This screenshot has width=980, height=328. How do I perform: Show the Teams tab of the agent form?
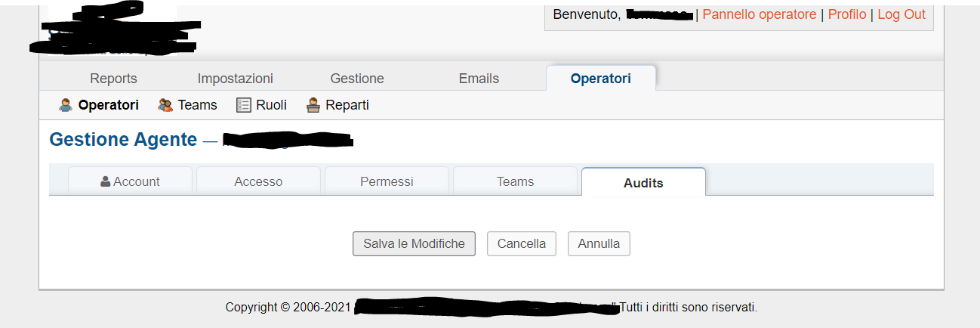pyautogui.click(x=515, y=181)
